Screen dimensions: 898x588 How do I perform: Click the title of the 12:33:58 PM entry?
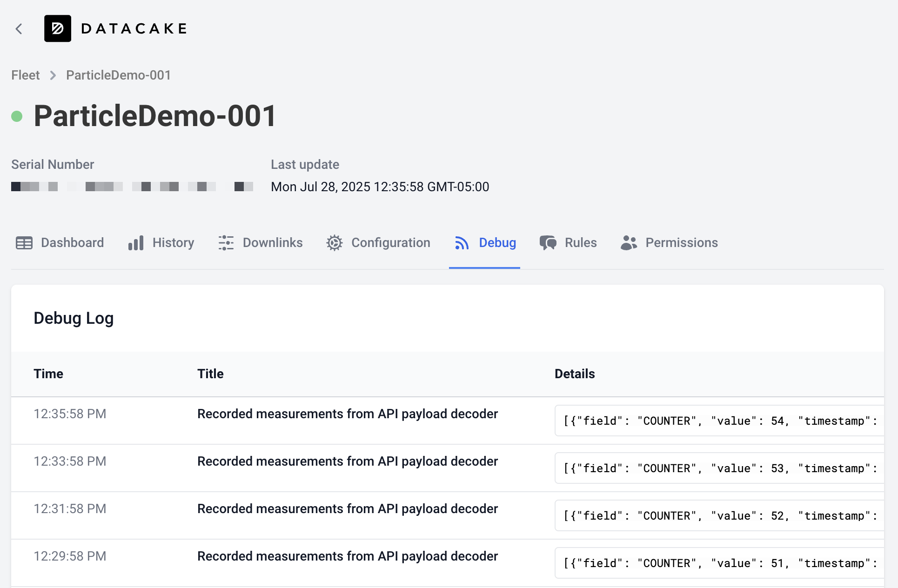(x=348, y=461)
